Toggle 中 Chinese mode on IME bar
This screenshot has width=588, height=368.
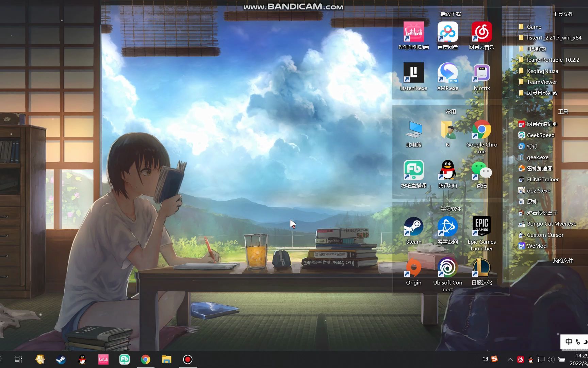(x=569, y=341)
